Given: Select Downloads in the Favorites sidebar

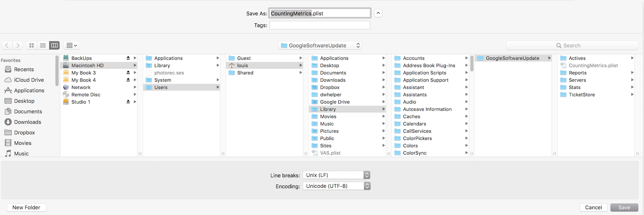Looking at the screenshot, I should 28,122.
